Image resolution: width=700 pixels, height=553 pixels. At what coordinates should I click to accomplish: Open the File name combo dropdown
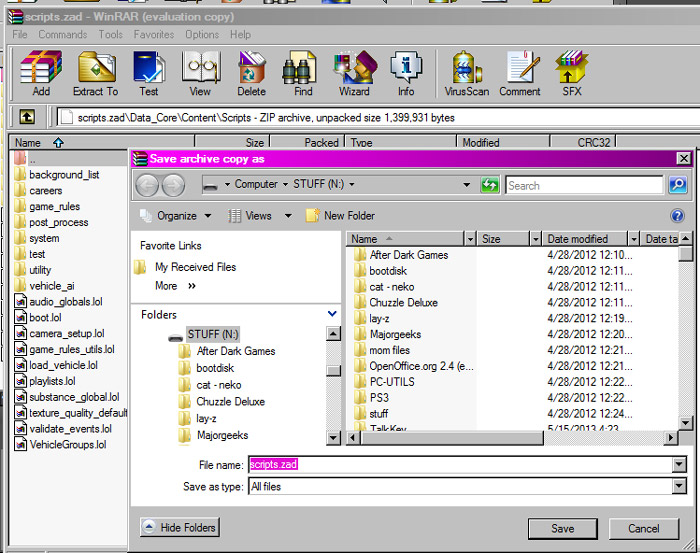point(679,465)
